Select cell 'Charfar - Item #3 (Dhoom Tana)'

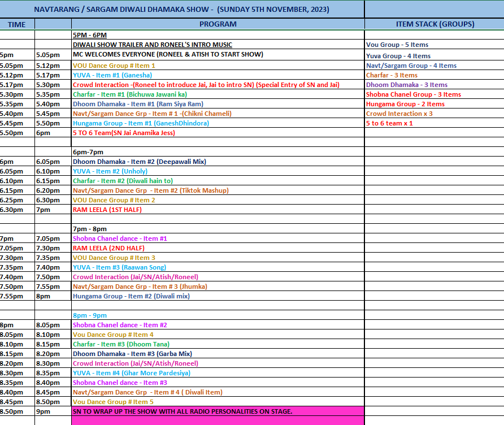point(218,344)
